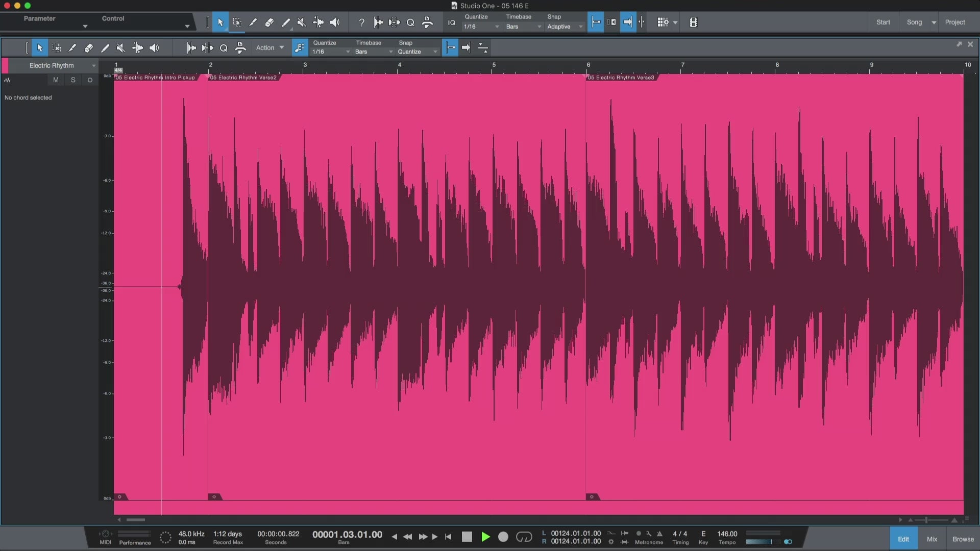Click the rewind button in transport
Viewport: 980px width, 551px height.
(407, 537)
